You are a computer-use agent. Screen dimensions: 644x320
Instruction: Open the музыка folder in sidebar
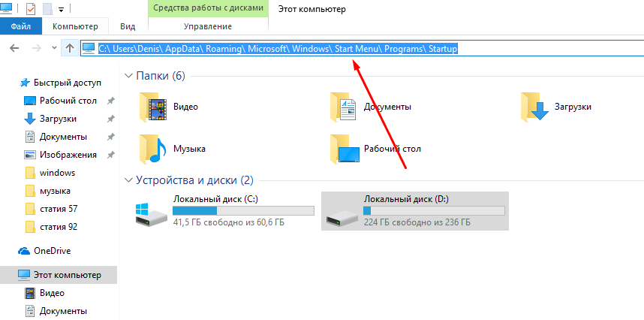55,191
